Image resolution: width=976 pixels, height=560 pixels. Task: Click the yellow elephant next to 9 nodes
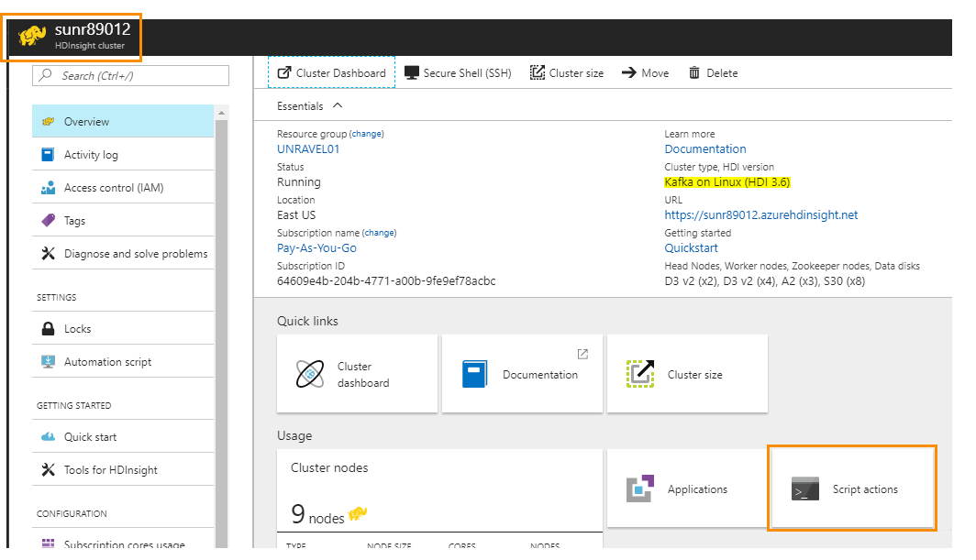(x=358, y=513)
